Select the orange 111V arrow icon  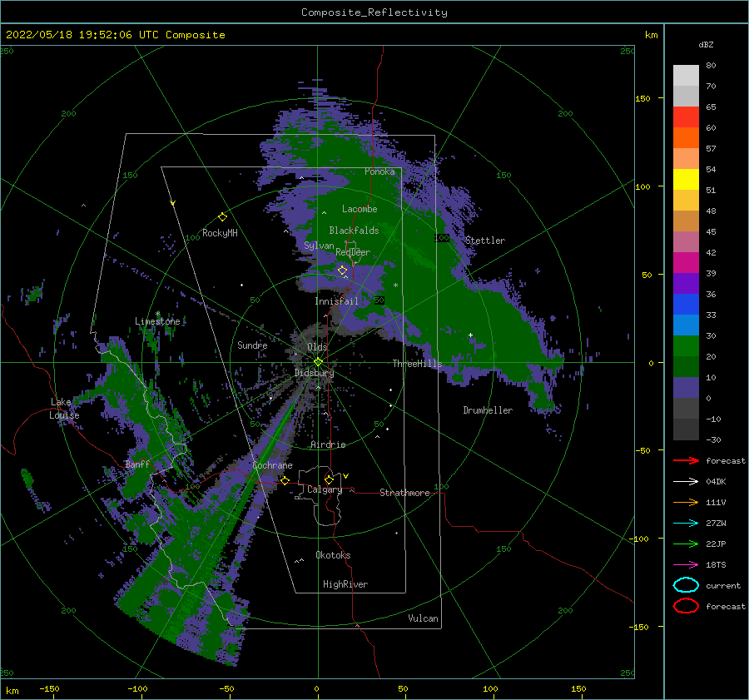point(686,502)
